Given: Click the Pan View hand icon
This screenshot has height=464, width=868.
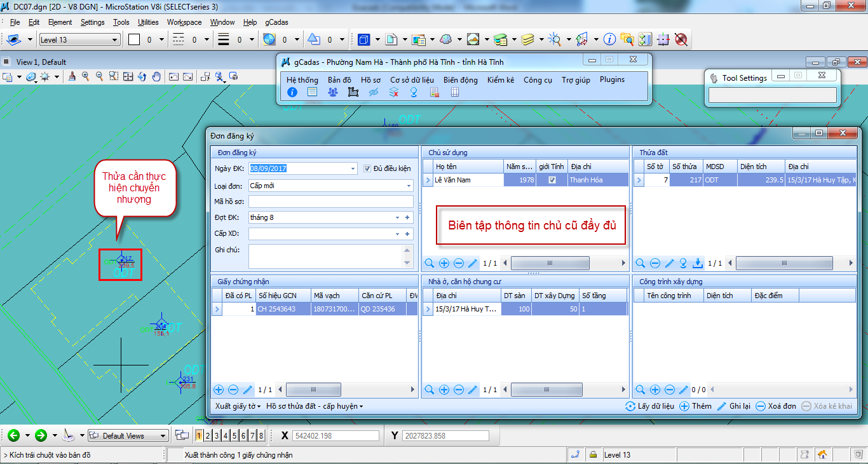Looking at the screenshot, I should click(157, 76).
